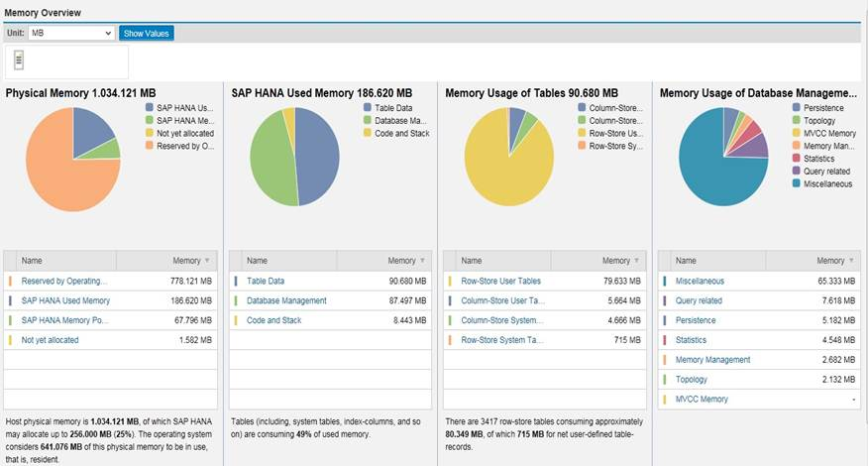Click the 778.121 MB value cell
Image resolution: width=868 pixels, height=466 pixels.
191,281
